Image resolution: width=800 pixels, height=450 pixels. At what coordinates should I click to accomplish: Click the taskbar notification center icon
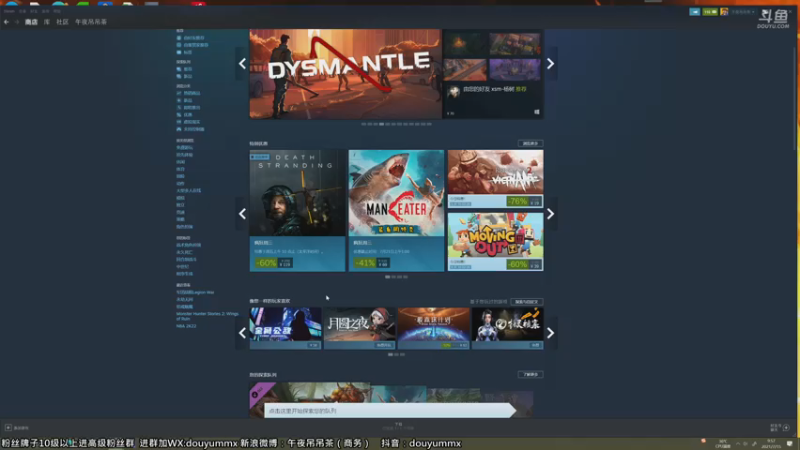790,443
